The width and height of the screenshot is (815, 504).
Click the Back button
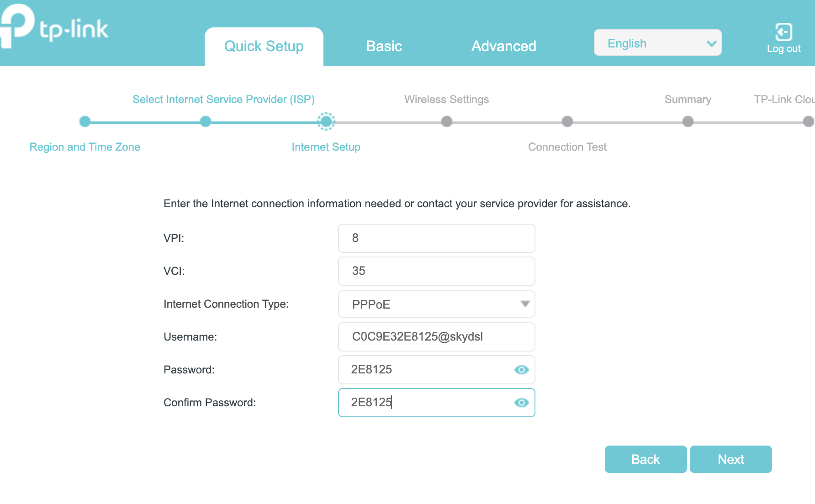pyautogui.click(x=646, y=459)
